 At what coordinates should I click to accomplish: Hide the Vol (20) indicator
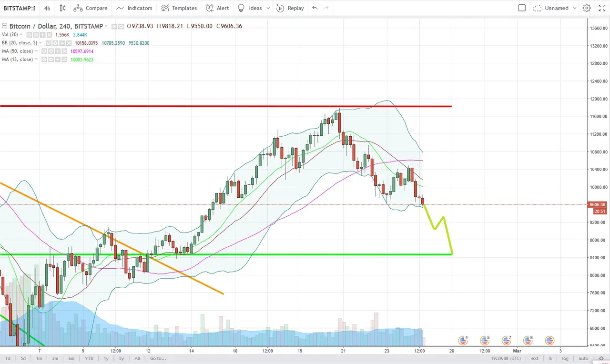[29, 35]
